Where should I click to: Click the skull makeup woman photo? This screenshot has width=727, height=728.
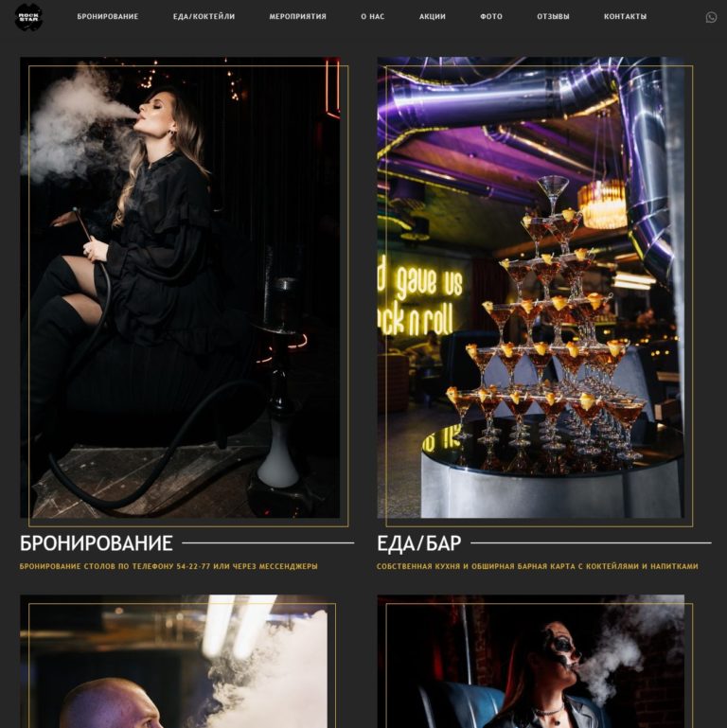(x=531, y=661)
